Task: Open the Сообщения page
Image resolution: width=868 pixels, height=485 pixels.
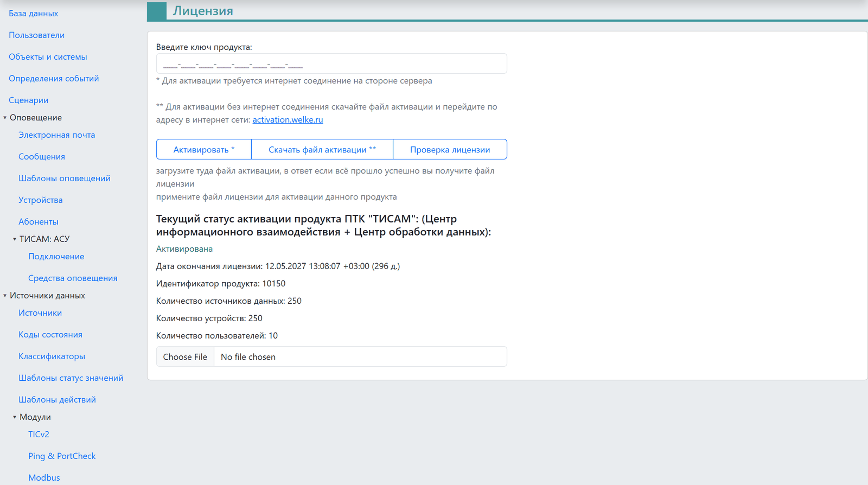Action: tap(42, 157)
